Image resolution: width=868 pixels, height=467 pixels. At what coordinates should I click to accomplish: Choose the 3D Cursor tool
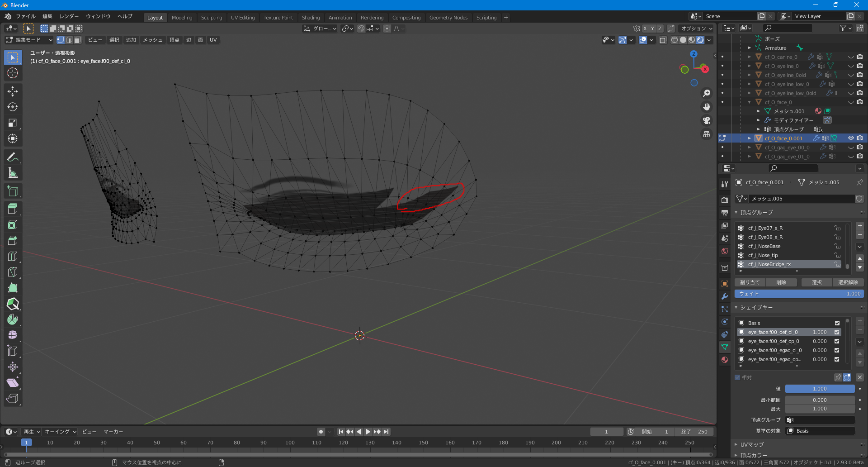[13, 73]
